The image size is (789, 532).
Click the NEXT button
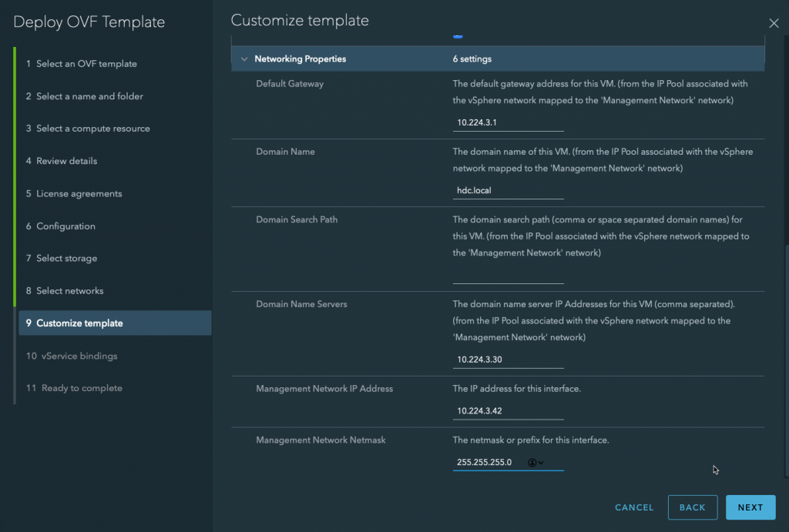point(750,507)
